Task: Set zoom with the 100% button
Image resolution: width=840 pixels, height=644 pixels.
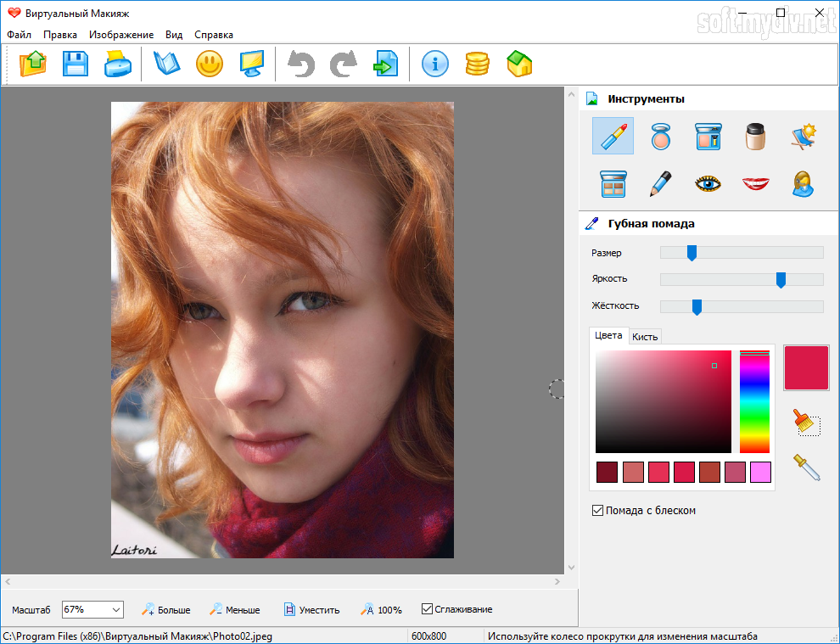Action: [382, 610]
